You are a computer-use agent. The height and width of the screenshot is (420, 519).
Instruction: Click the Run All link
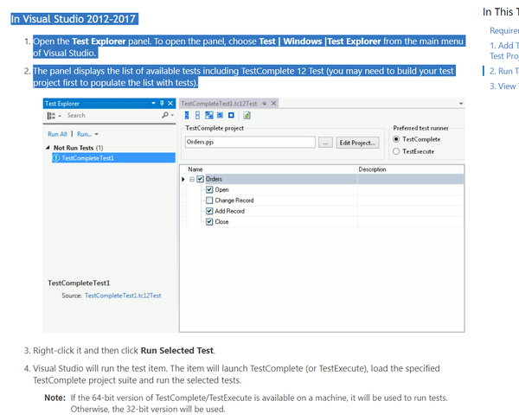tap(57, 134)
